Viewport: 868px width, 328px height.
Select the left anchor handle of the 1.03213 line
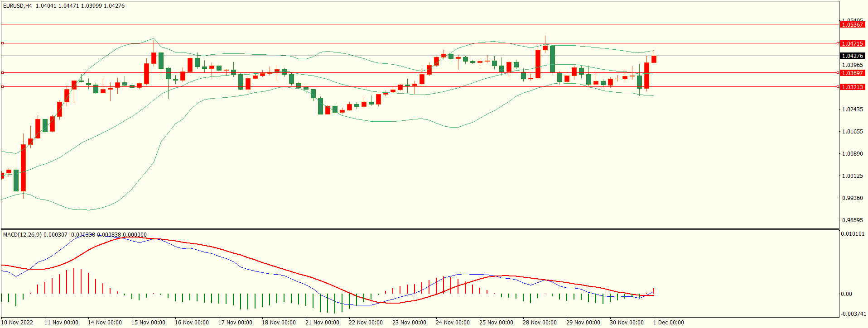(2, 86)
